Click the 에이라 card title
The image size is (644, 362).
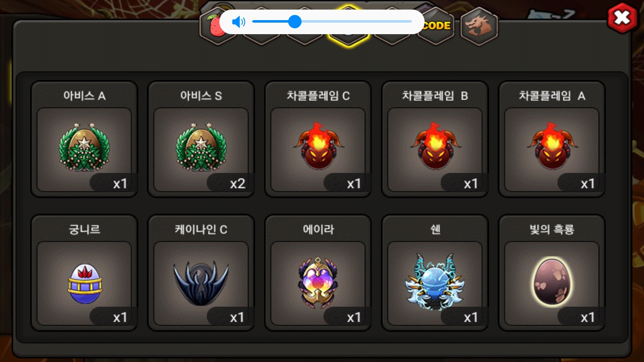point(318,229)
